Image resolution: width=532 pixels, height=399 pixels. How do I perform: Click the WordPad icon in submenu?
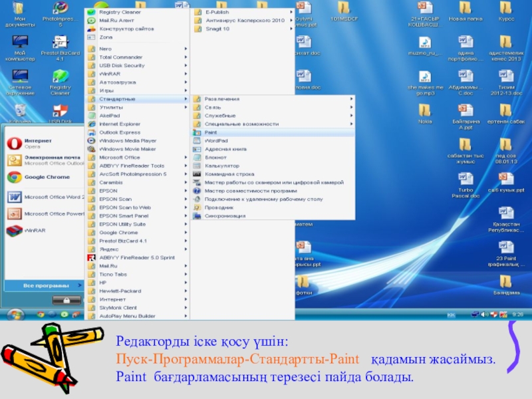[x=197, y=141]
